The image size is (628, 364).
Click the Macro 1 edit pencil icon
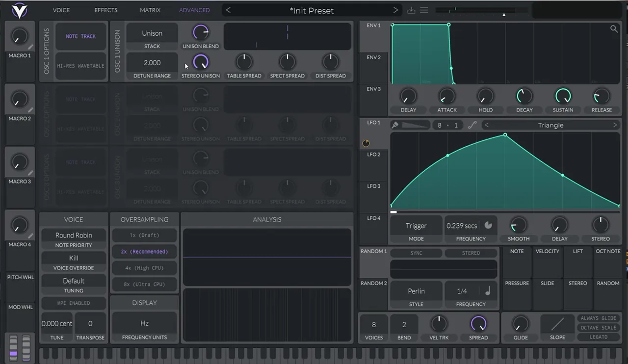click(x=30, y=47)
